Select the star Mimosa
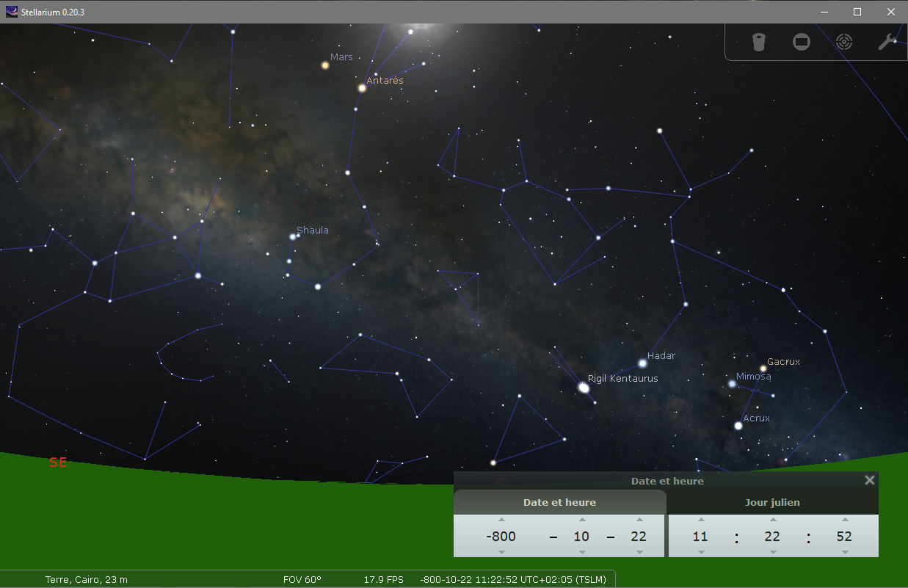The image size is (908, 588). [x=732, y=383]
